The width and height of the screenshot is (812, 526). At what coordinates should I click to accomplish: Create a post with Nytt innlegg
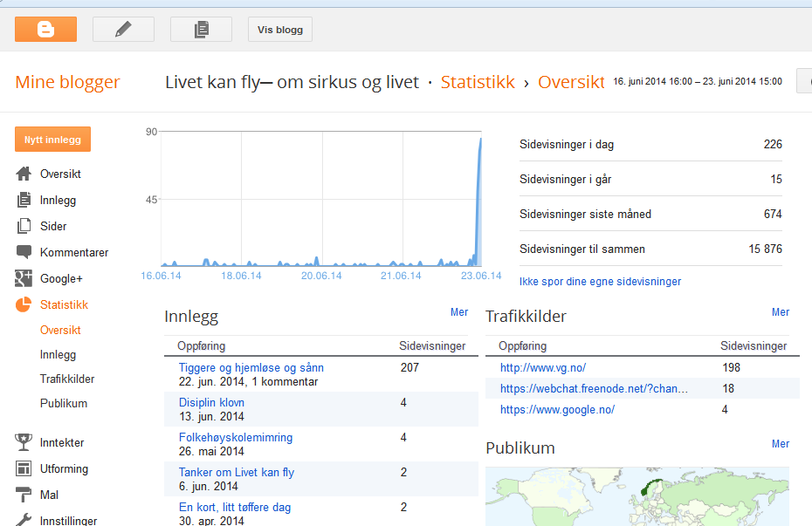[x=52, y=140]
